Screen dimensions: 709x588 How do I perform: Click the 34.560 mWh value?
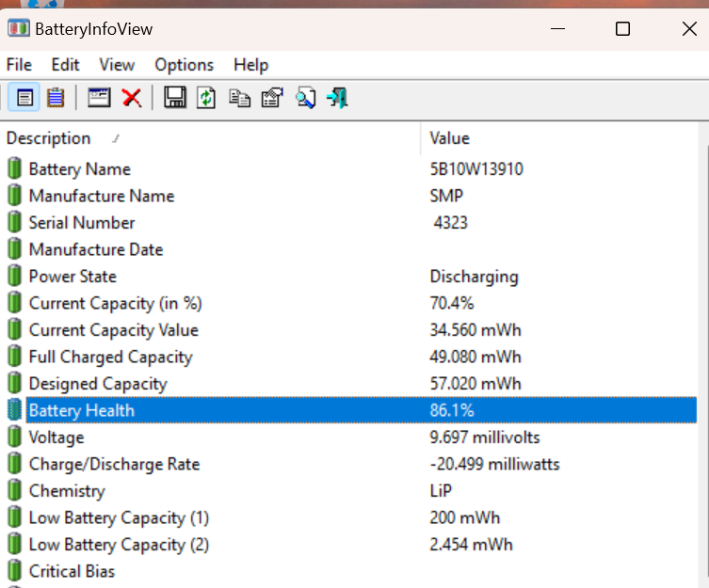(x=475, y=330)
